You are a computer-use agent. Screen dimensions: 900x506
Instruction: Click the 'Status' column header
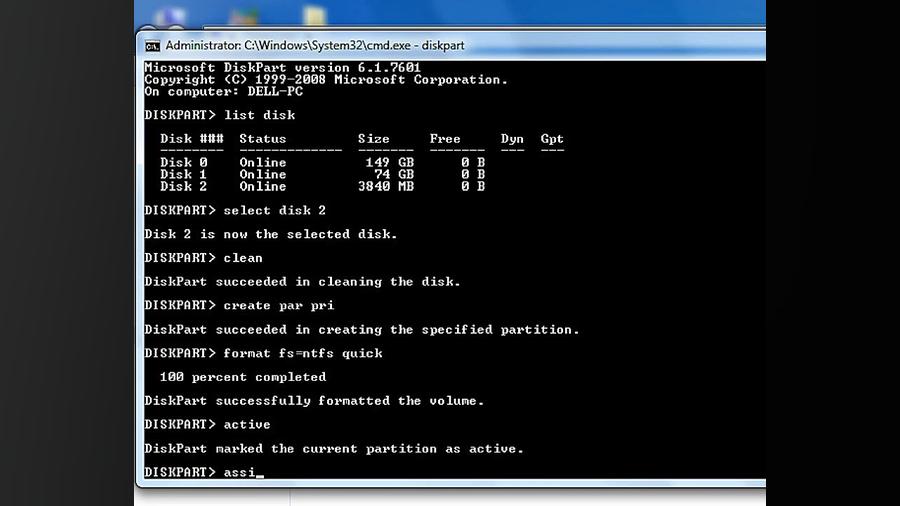tap(263, 139)
